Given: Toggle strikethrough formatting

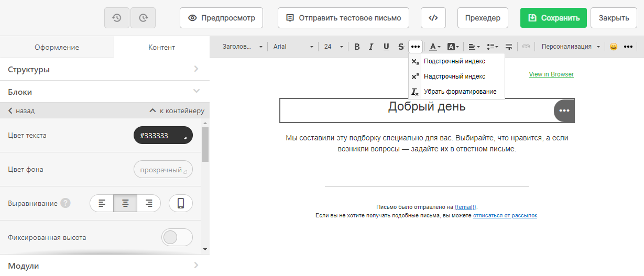Looking at the screenshot, I should (401, 47).
